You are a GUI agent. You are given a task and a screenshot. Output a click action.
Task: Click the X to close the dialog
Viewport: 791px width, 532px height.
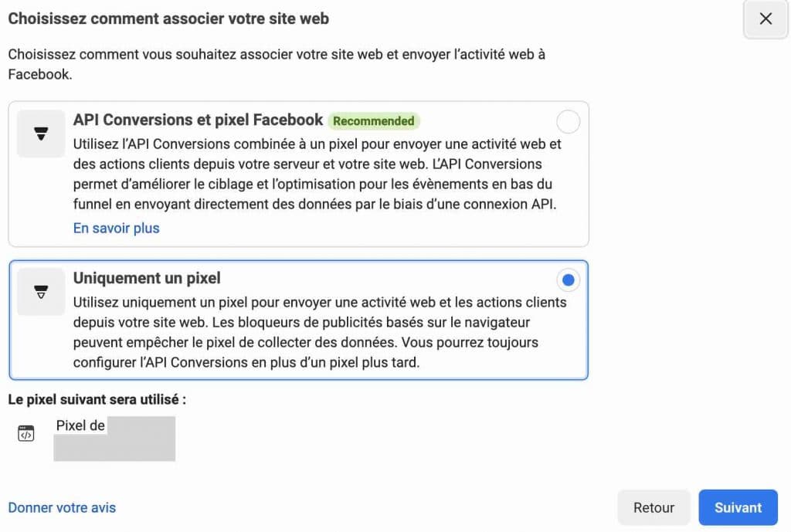coord(764,19)
